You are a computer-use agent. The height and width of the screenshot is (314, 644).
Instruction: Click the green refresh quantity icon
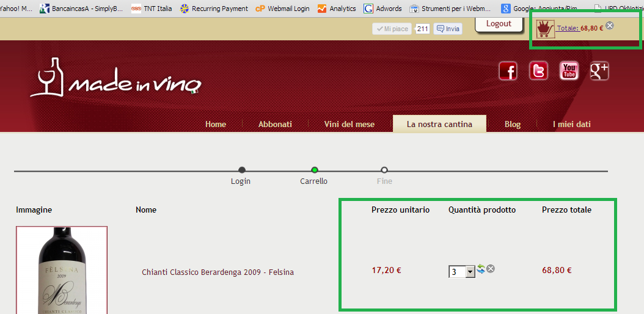click(x=481, y=269)
